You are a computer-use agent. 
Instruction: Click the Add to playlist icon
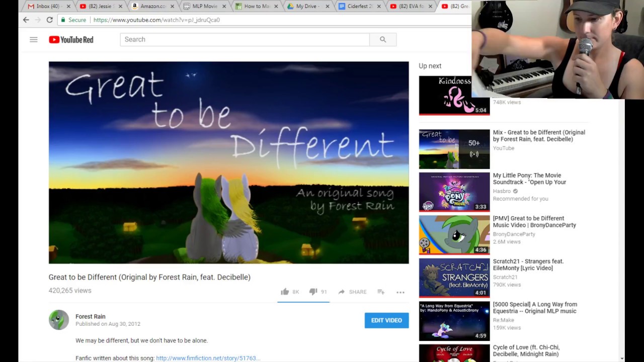pyautogui.click(x=381, y=292)
